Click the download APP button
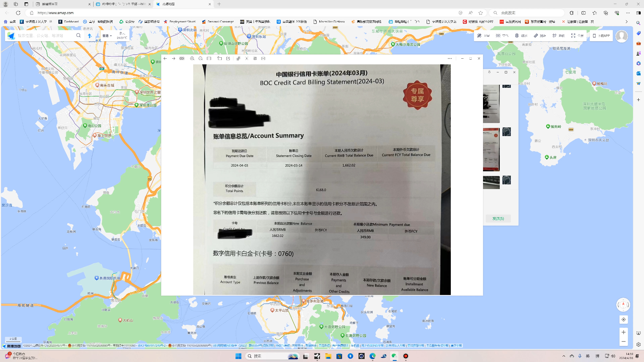 click(601, 36)
